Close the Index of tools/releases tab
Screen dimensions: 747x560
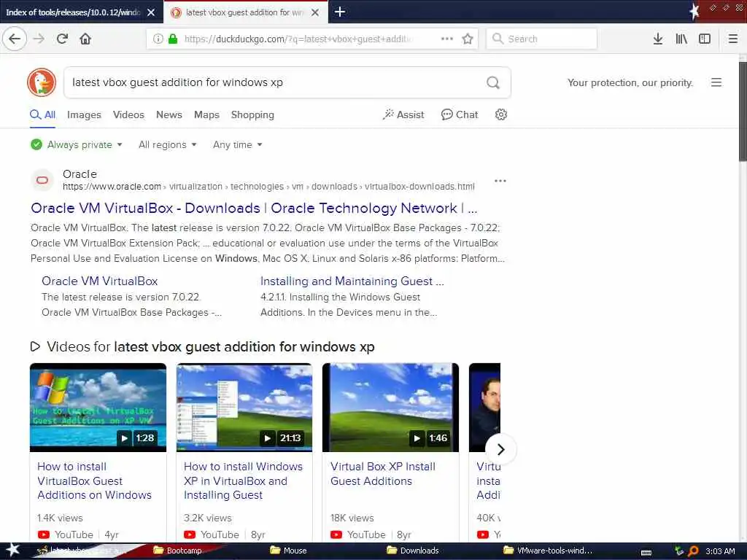pos(151,12)
